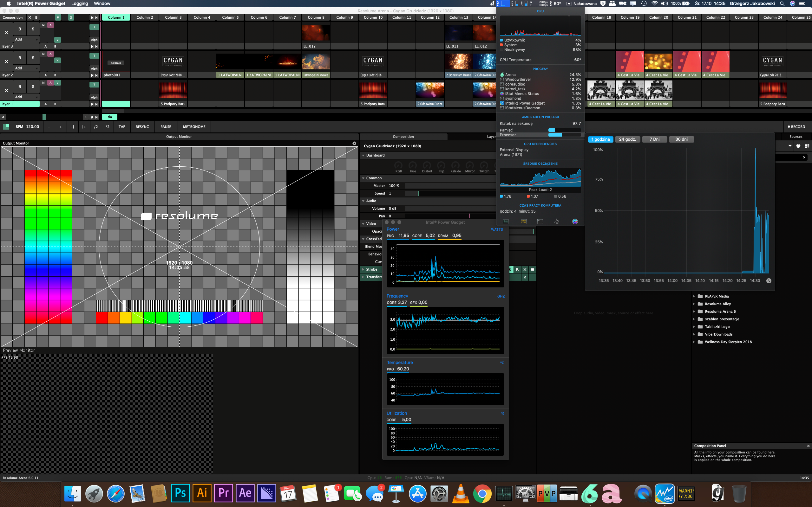
Task: Click the Relocate button on photo001 clip
Action: coord(116,63)
